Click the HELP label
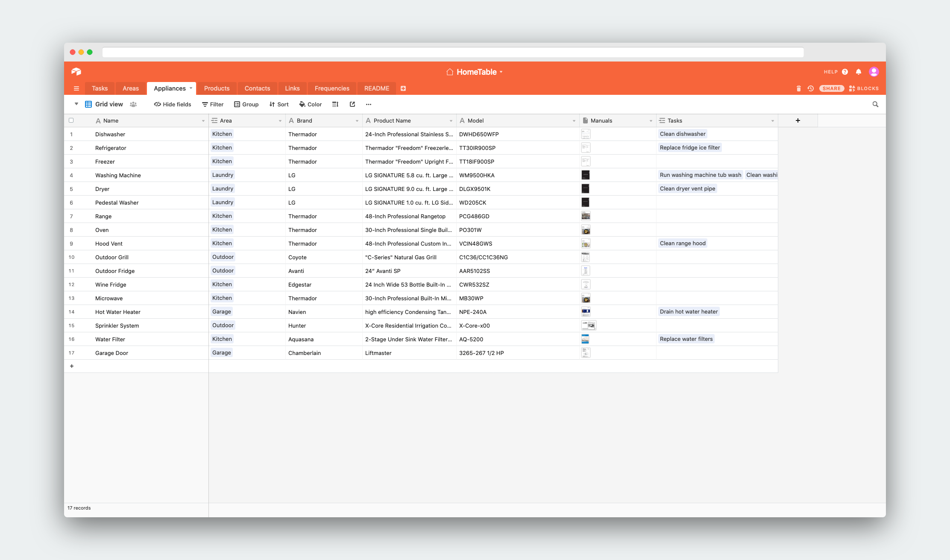Screen dimensions: 950x560 [x=831, y=72]
